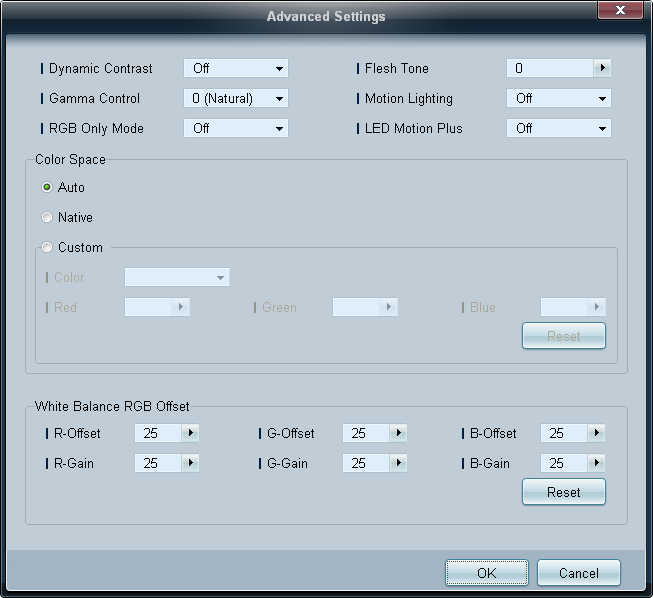Image resolution: width=653 pixels, height=598 pixels.
Task: Close the Advanced Settings window
Action: 620,10
